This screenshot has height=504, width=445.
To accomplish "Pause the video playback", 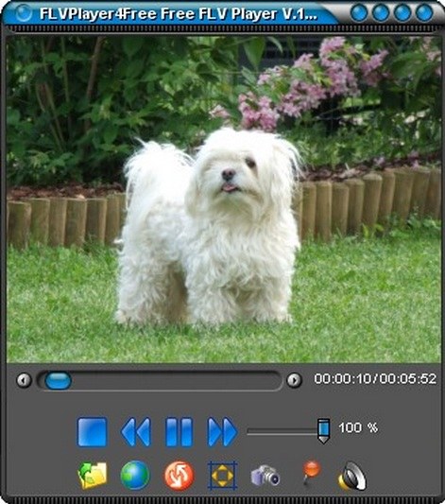I will click(179, 432).
